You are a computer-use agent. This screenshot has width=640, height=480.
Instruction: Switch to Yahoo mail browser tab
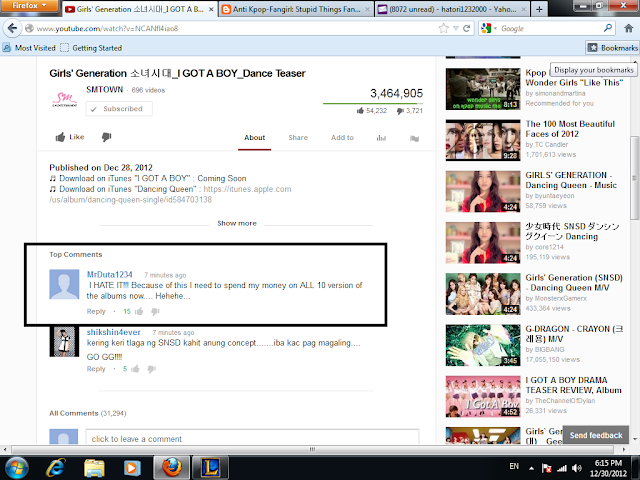pos(452,9)
